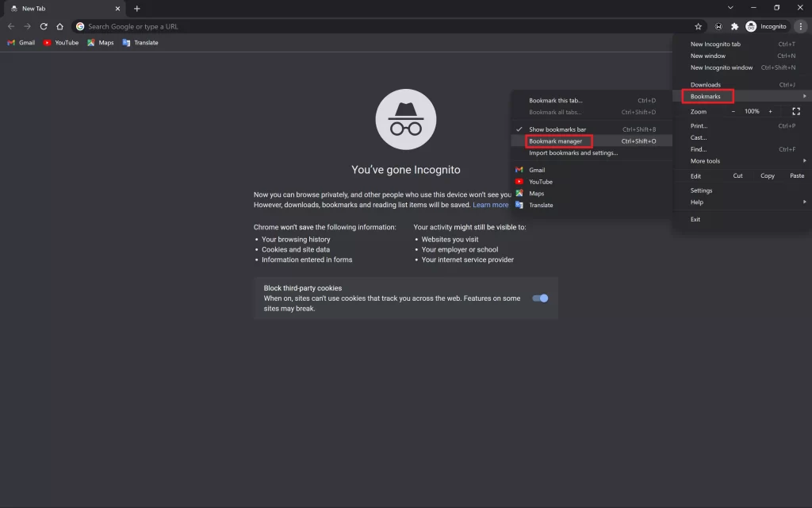This screenshot has height=508, width=812.
Task: Select Import bookmarks and settings...
Action: pos(592,153)
